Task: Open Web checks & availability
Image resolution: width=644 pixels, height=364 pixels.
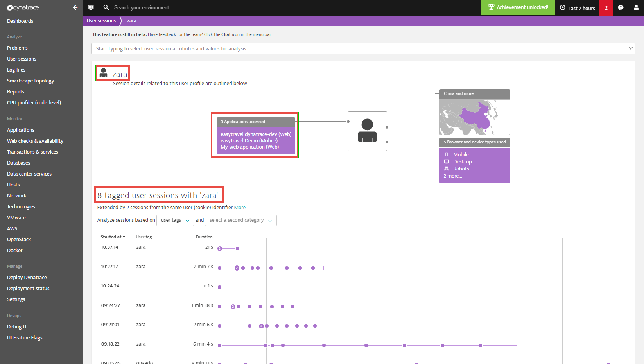Action: click(x=35, y=141)
